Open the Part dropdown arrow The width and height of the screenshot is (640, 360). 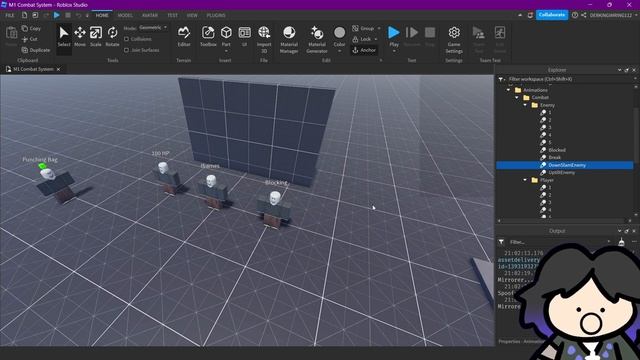(x=226, y=51)
